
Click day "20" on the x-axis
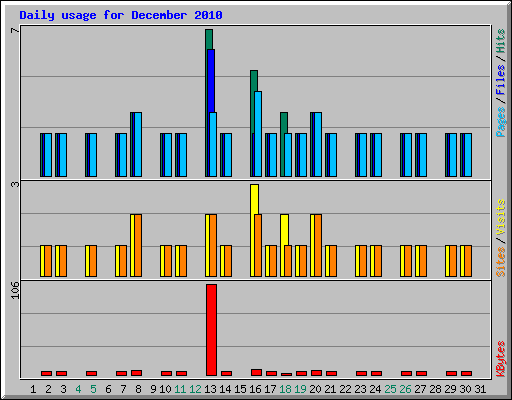point(315,389)
